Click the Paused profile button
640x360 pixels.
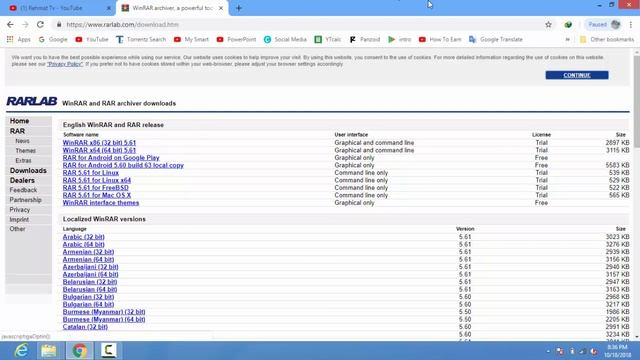click(604, 24)
